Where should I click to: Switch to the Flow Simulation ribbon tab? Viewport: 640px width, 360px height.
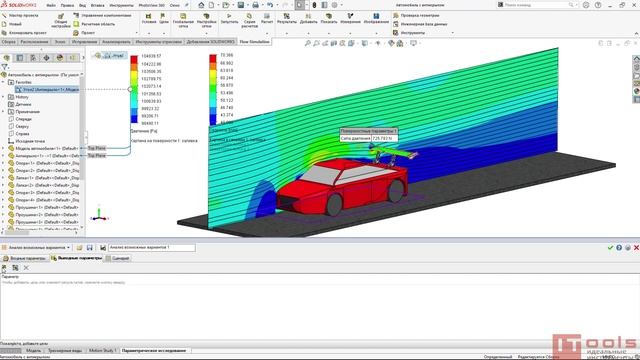[254, 42]
